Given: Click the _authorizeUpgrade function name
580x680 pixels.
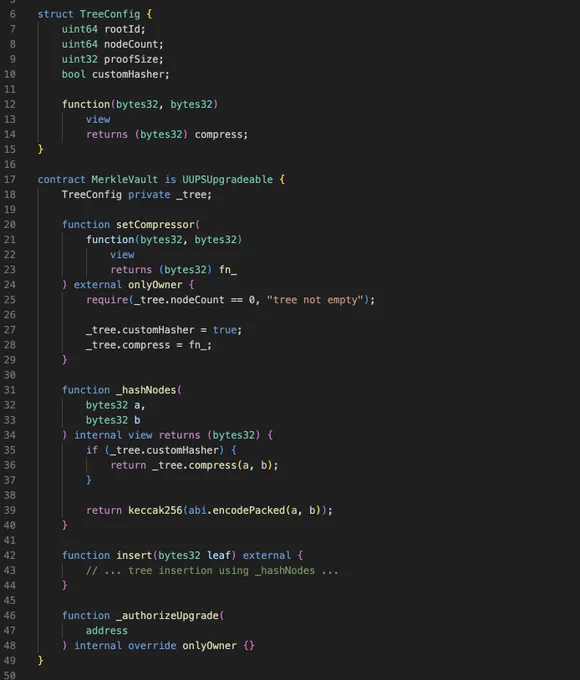Looking at the screenshot, I should (167, 616).
